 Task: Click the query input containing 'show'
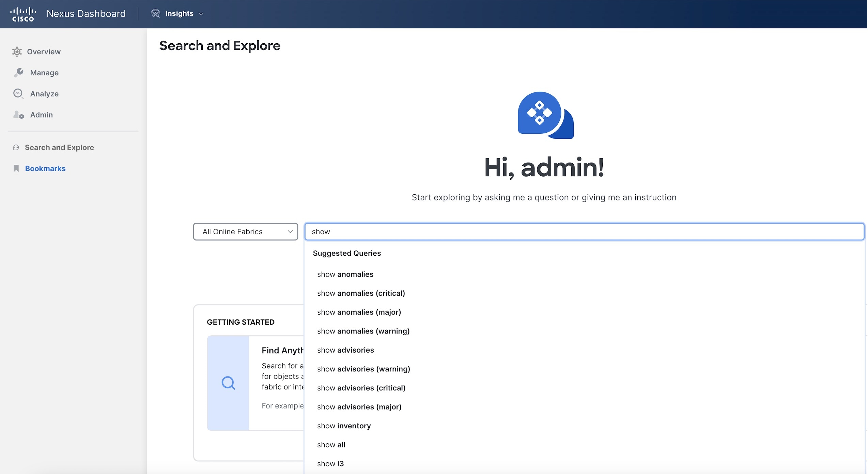(584, 232)
